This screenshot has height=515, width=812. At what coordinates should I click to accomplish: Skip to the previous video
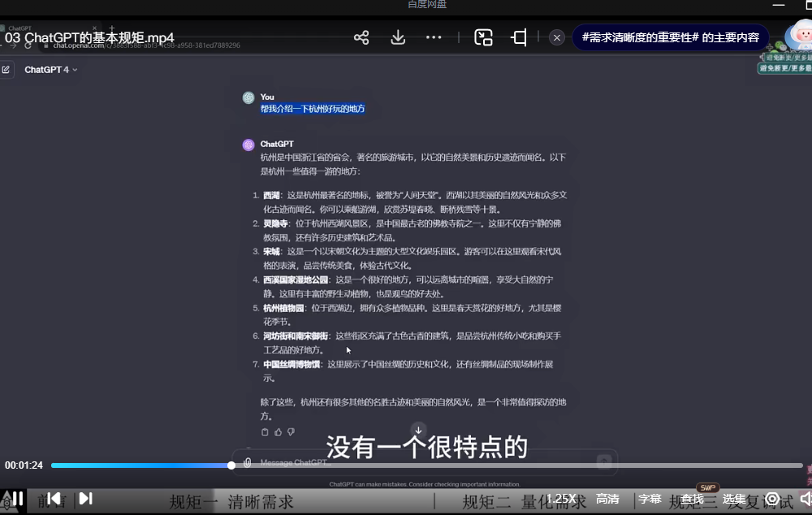pos(54,499)
